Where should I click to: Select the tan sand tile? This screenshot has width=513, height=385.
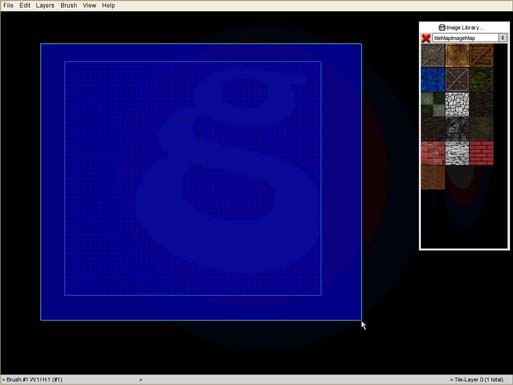(x=457, y=56)
